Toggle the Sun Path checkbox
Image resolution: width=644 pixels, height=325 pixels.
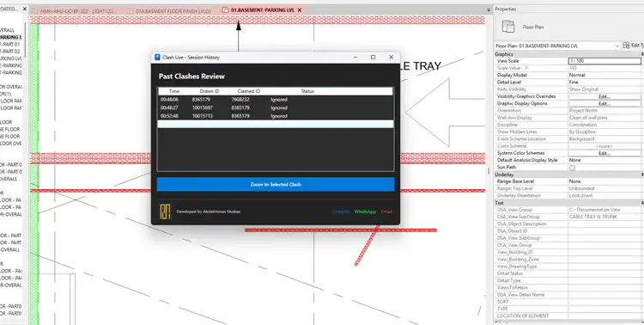click(572, 168)
